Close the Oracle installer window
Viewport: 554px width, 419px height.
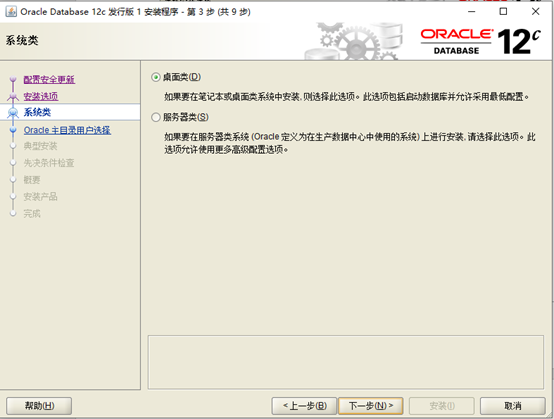535,12
